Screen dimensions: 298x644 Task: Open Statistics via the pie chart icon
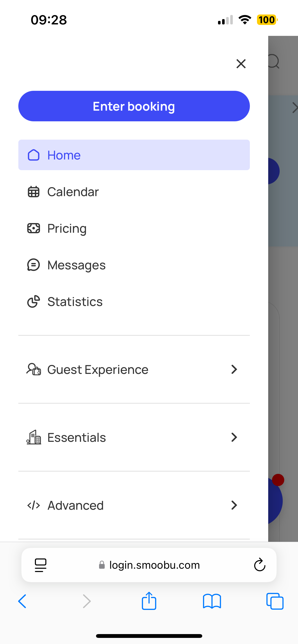click(x=34, y=302)
